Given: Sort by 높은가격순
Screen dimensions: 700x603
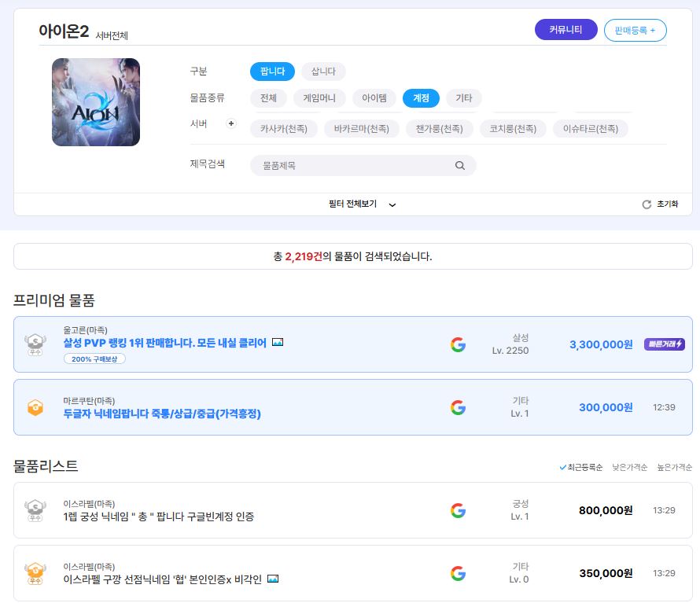Looking at the screenshot, I should pos(675,467).
